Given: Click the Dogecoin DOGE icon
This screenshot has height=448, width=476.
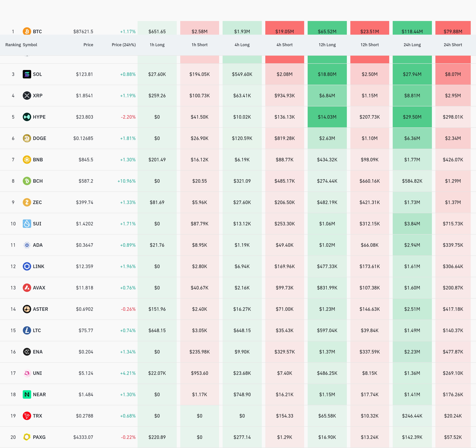Looking at the screenshot, I should 27,138.
